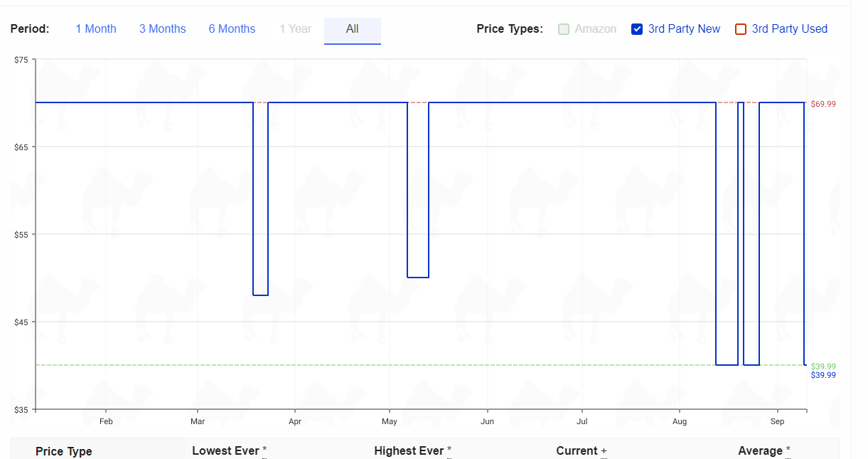Select the 1 Year period
868x459 pixels.
[295, 29]
